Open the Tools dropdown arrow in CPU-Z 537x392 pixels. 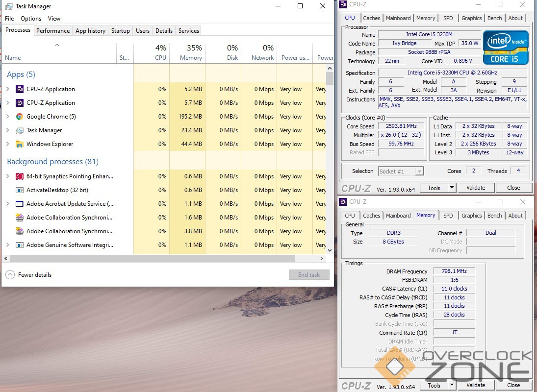[451, 188]
